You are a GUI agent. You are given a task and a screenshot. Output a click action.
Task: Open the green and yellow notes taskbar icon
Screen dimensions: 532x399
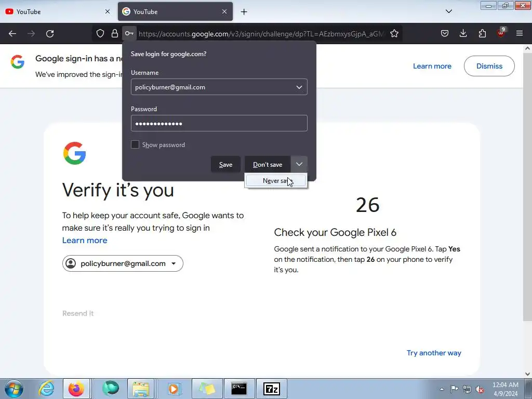click(x=207, y=389)
